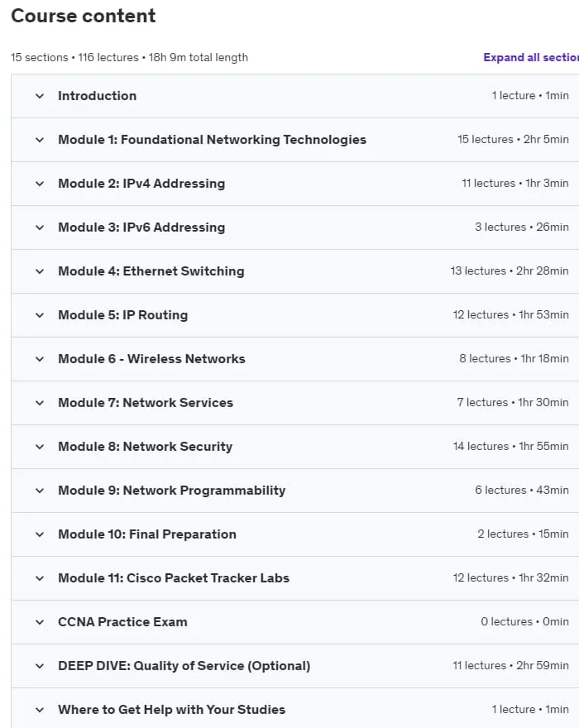This screenshot has height=728, width=579.
Task: Open Module 11: Cisco Packet Tracker Labs
Action: [x=294, y=578]
